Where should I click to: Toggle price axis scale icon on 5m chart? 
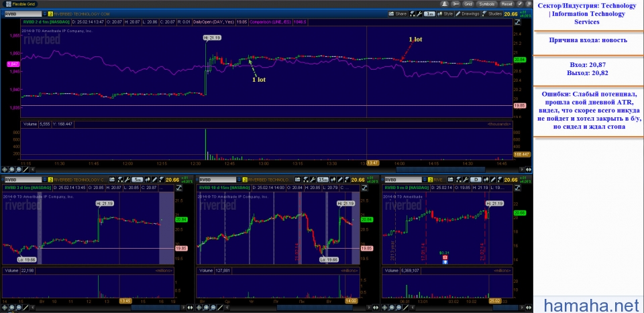pos(179,188)
